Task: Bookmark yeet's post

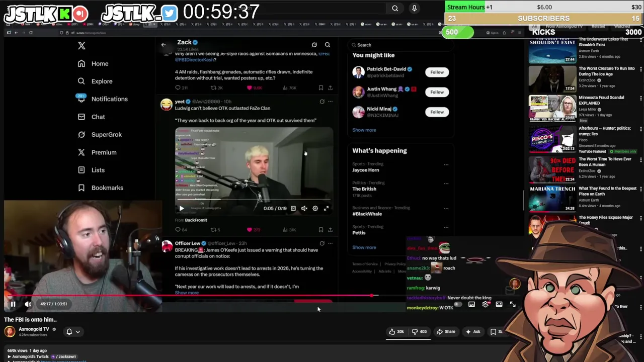Action: pyautogui.click(x=320, y=230)
